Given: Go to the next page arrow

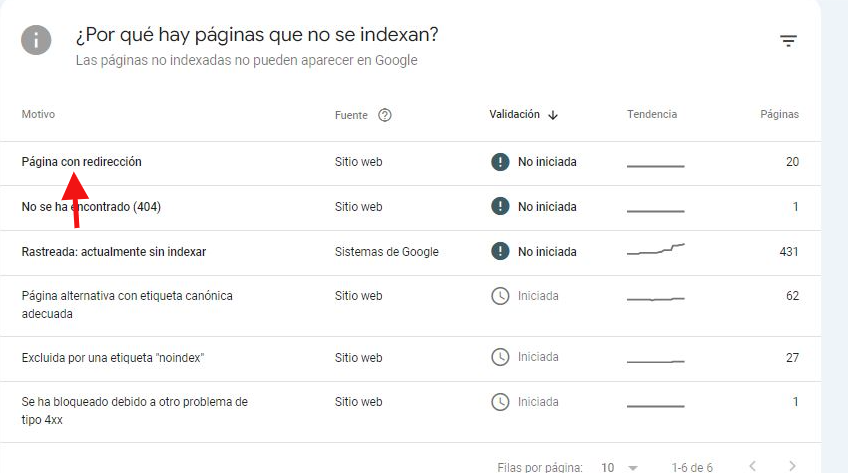Looking at the screenshot, I should click(792, 466).
